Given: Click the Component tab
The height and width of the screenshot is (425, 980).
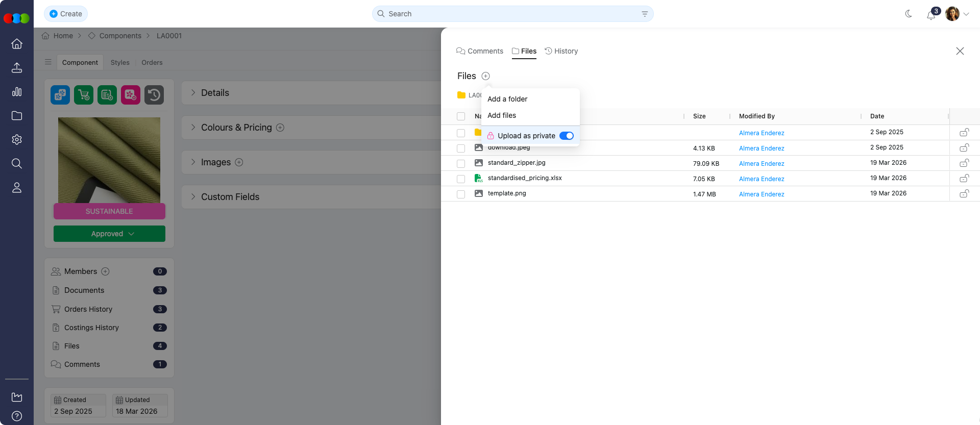Looking at the screenshot, I should coord(80,62).
